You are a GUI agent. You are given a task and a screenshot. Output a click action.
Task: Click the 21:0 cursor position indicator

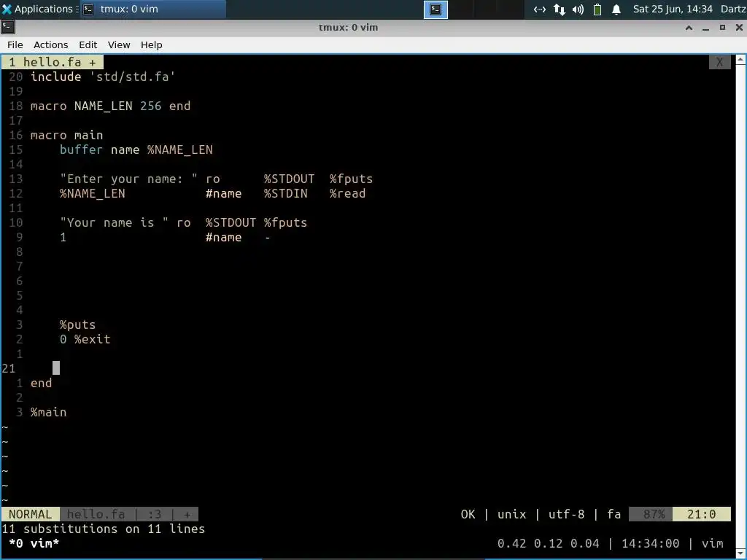click(x=701, y=514)
